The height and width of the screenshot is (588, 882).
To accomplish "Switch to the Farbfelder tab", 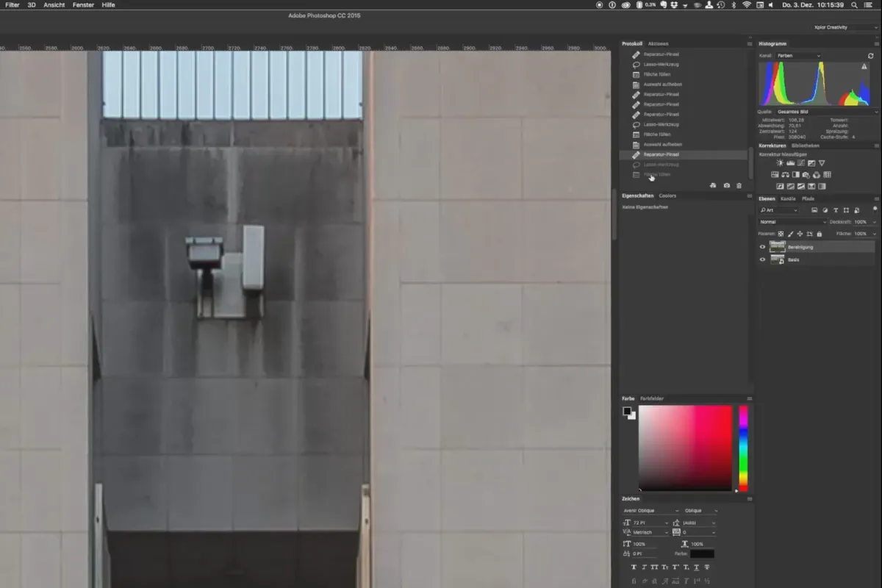I will [652, 398].
